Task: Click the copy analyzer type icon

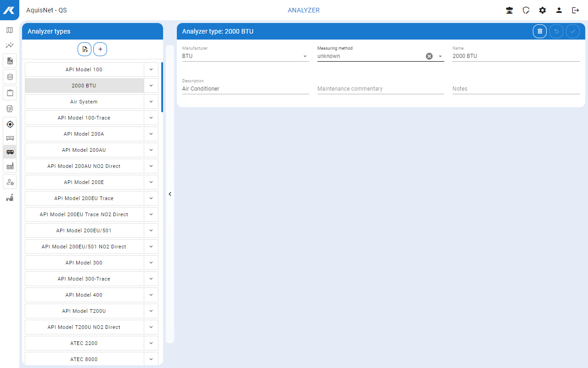Action: tap(85, 49)
